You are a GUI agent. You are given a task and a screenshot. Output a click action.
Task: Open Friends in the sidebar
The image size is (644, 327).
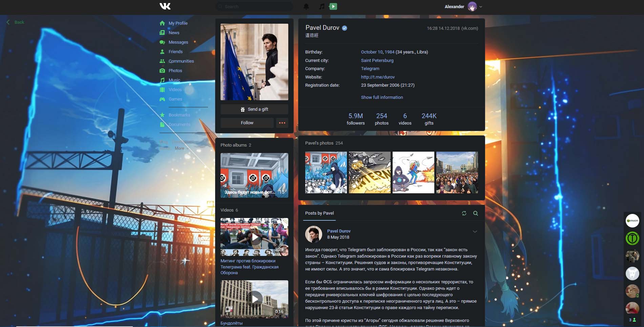point(175,51)
